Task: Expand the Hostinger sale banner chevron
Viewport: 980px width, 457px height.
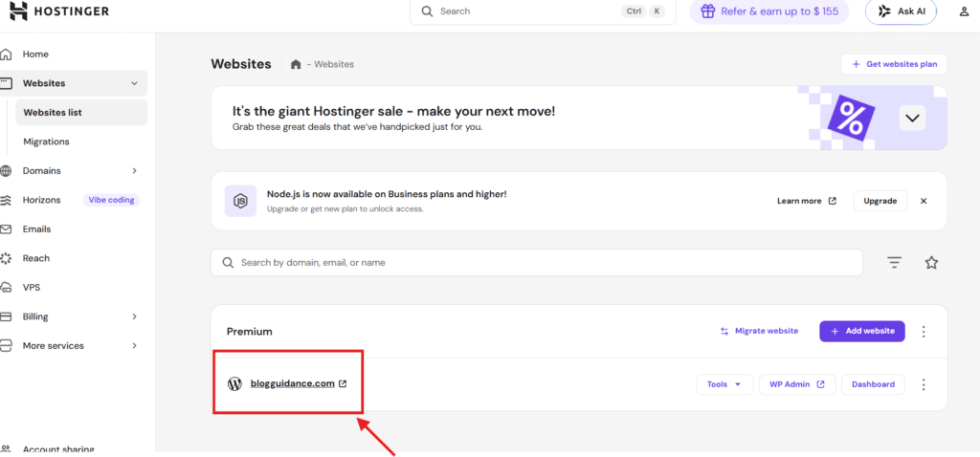Action: (912, 118)
